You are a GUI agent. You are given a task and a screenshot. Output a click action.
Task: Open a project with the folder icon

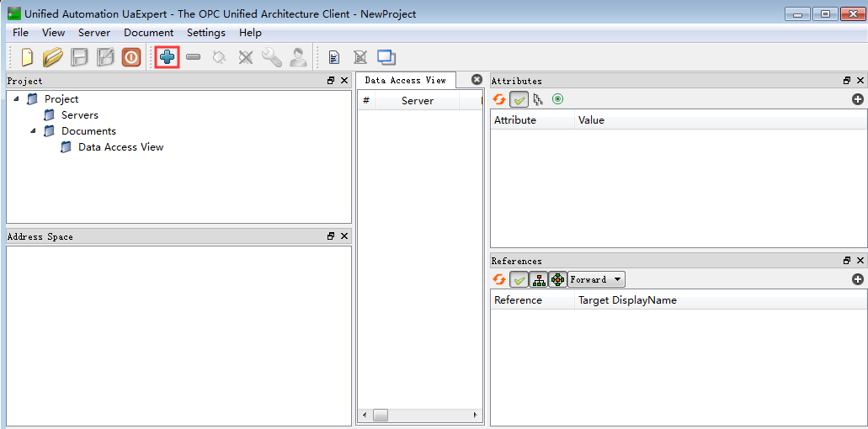(x=53, y=57)
